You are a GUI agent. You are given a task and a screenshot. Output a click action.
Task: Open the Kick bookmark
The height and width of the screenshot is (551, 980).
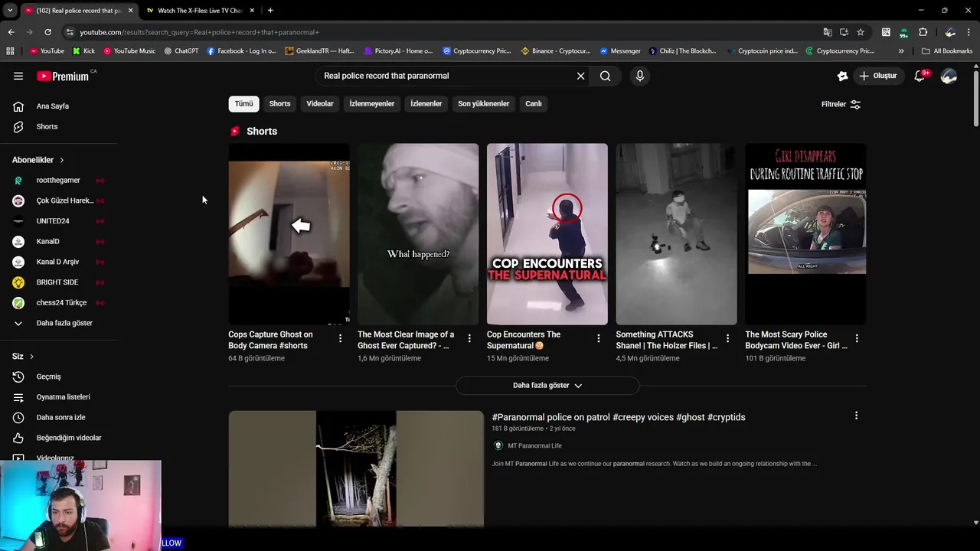[x=84, y=51]
